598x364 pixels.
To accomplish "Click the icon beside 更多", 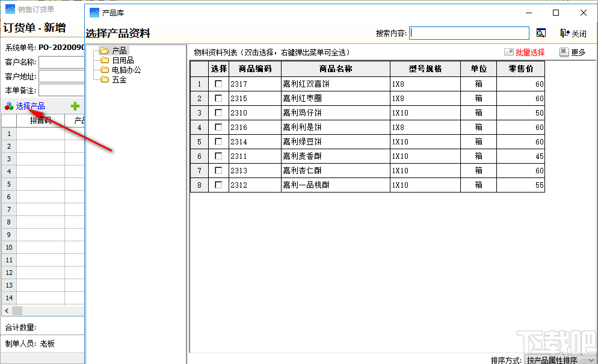I will [x=564, y=52].
